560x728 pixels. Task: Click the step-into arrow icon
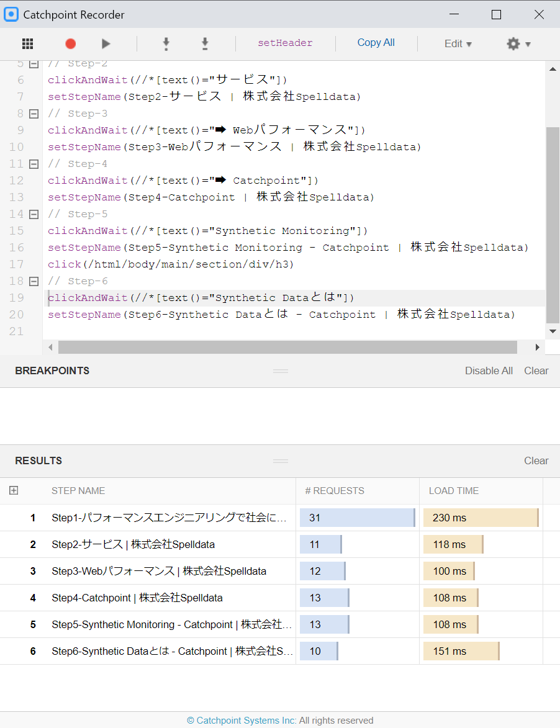coord(166,43)
